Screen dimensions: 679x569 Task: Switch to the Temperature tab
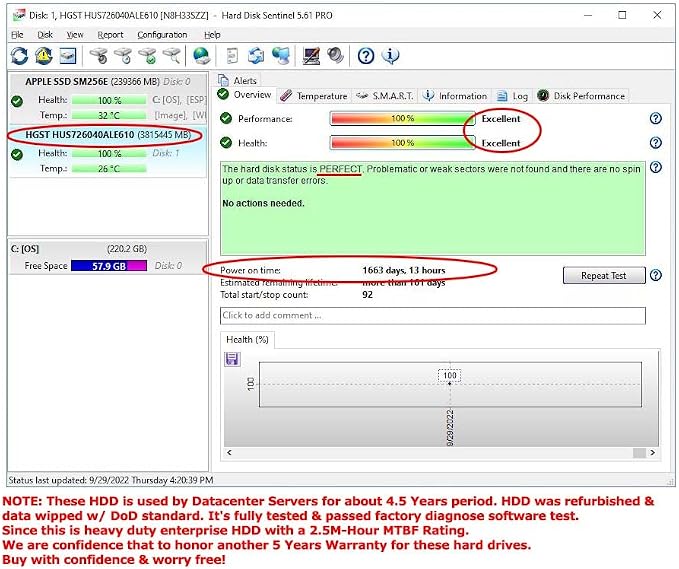coord(314,96)
